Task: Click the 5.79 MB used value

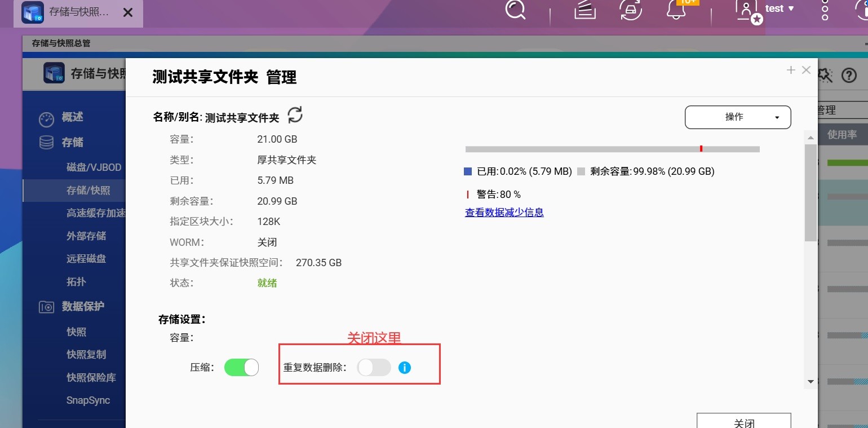Action: tap(275, 180)
